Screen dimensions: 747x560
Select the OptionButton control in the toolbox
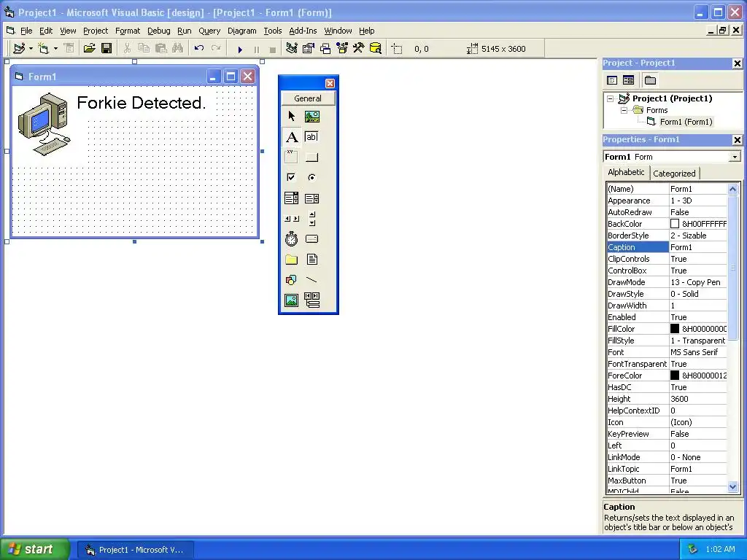pyautogui.click(x=311, y=178)
